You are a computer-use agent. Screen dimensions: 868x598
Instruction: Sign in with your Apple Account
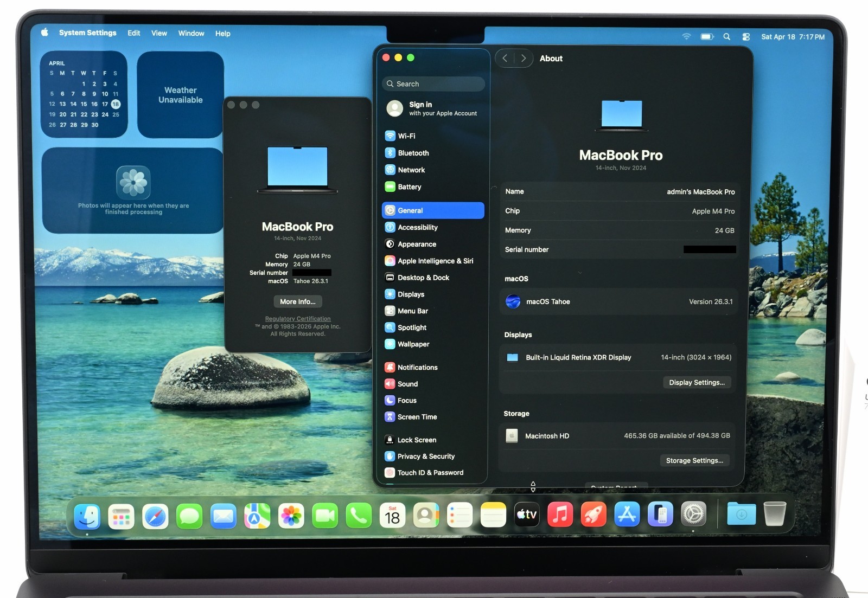click(x=432, y=108)
